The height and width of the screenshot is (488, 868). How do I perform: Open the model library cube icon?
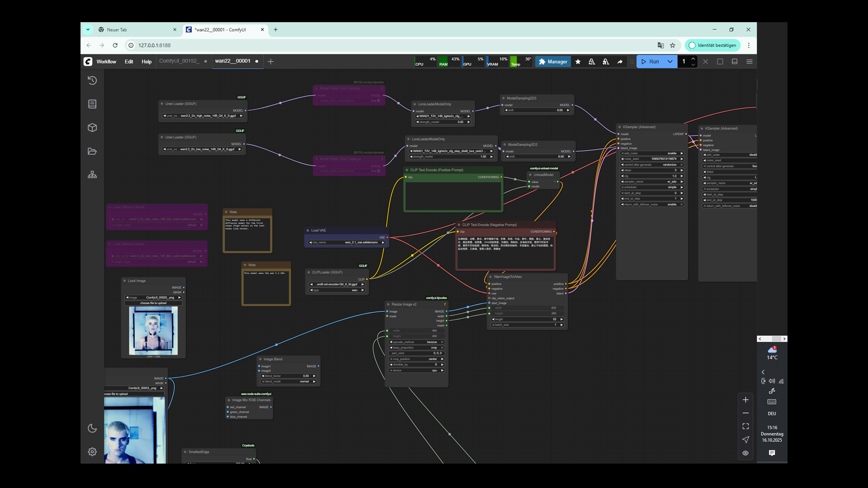[92, 127]
